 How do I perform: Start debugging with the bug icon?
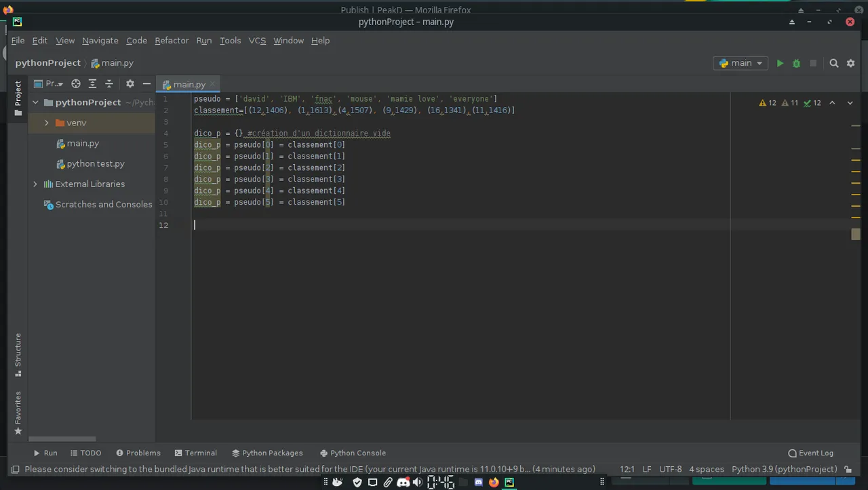pos(796,63)
